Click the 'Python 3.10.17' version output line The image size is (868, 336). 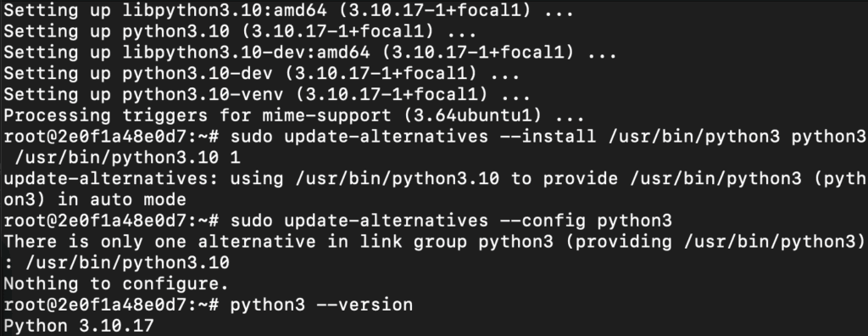click(79, 326)
